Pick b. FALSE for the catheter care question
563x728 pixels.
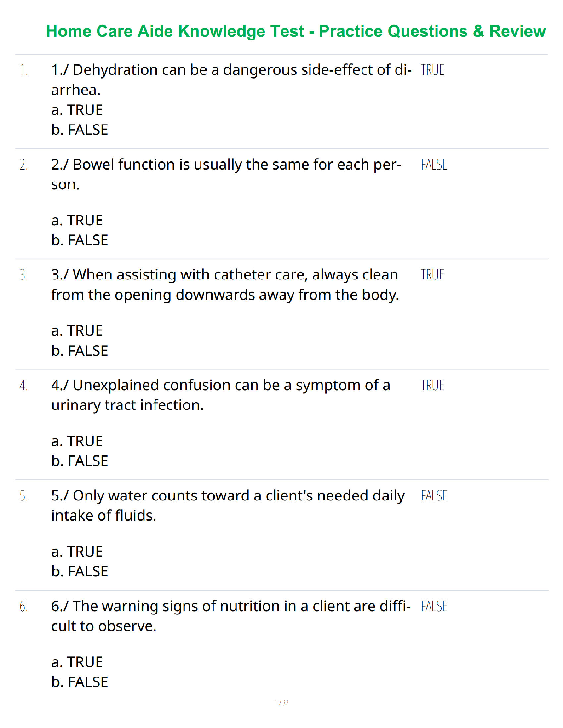[80, 351]
